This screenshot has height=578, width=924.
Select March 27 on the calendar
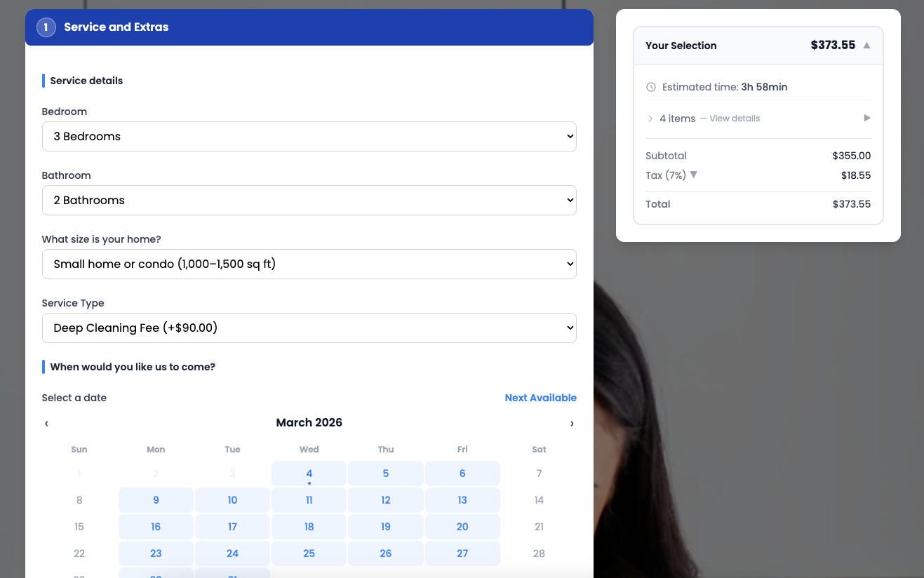click(462, 553)
